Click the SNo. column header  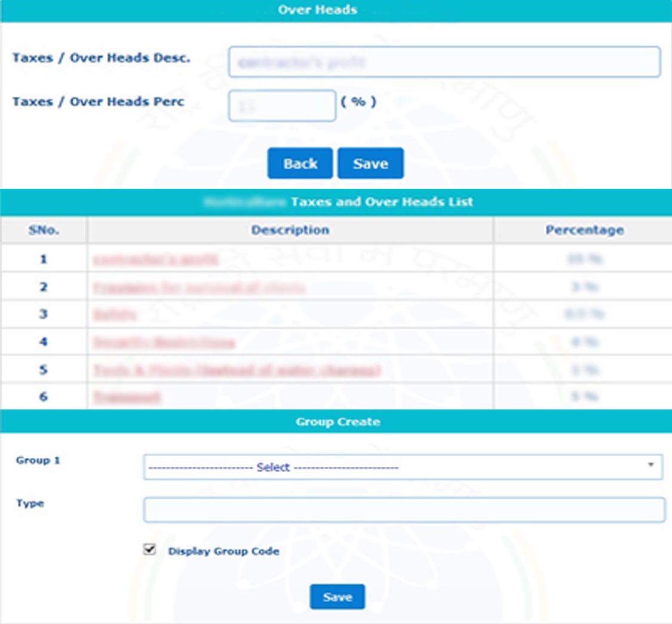(44, 230)
